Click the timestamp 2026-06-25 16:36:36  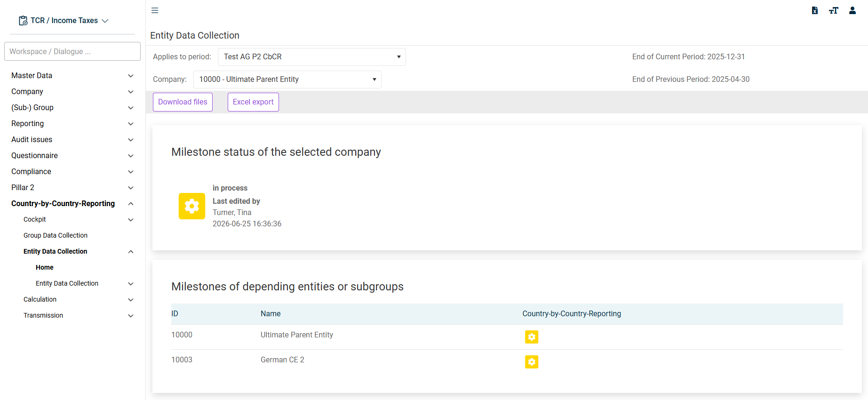(247, 224)
